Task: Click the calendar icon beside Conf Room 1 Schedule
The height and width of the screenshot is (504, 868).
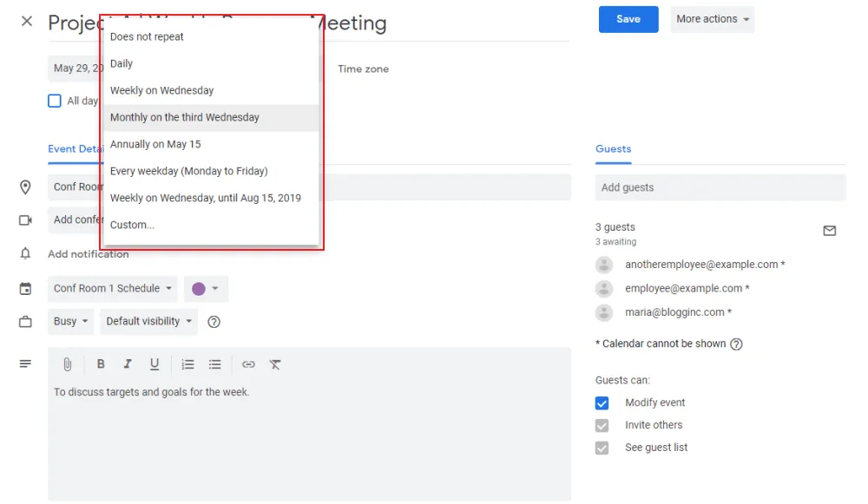Action: 25,288
